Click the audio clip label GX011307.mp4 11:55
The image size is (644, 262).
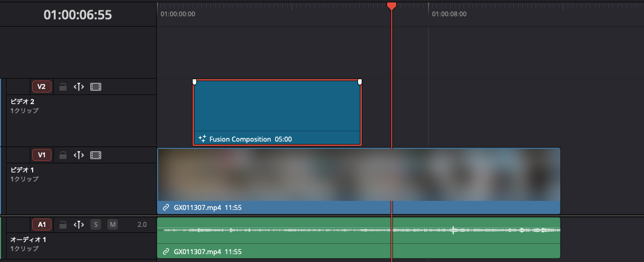point(207,251)
